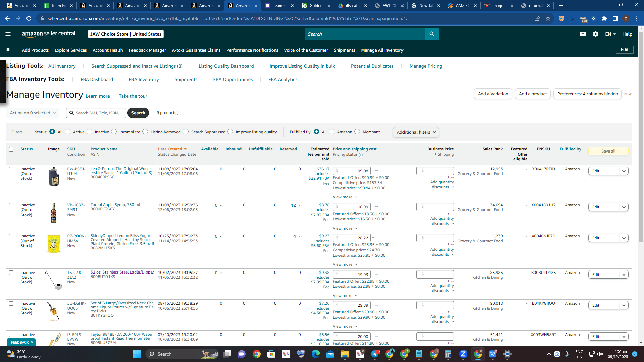Screen dimensions: 644x362
Task: Open the Action on 0 selected dropdown
Action: [33, 113]
